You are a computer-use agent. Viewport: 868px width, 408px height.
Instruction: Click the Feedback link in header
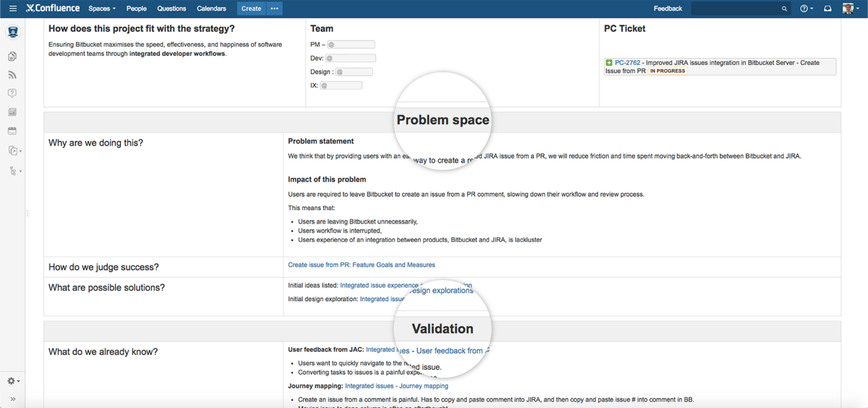pos(668,8)
